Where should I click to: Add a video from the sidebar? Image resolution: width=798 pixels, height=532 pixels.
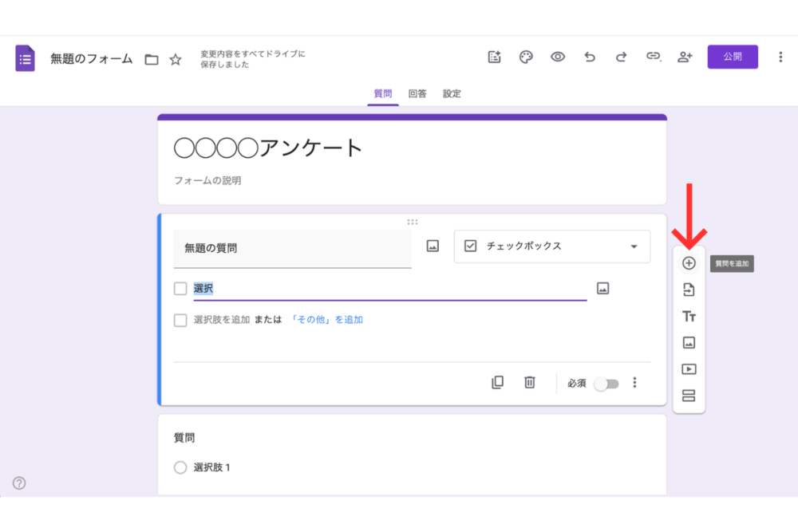(x=689, y=369)
